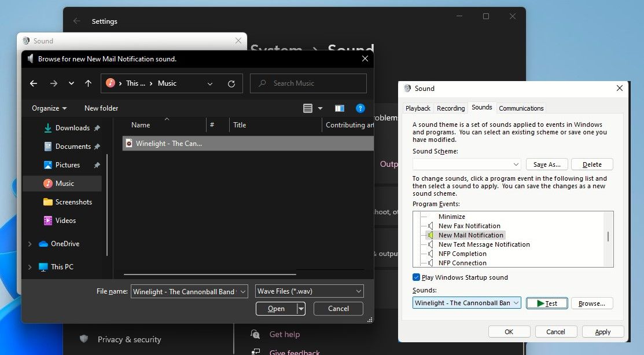Expand the address bar history dropdown
The width and height of the screenshot is (644, 355).
(210, 83)
